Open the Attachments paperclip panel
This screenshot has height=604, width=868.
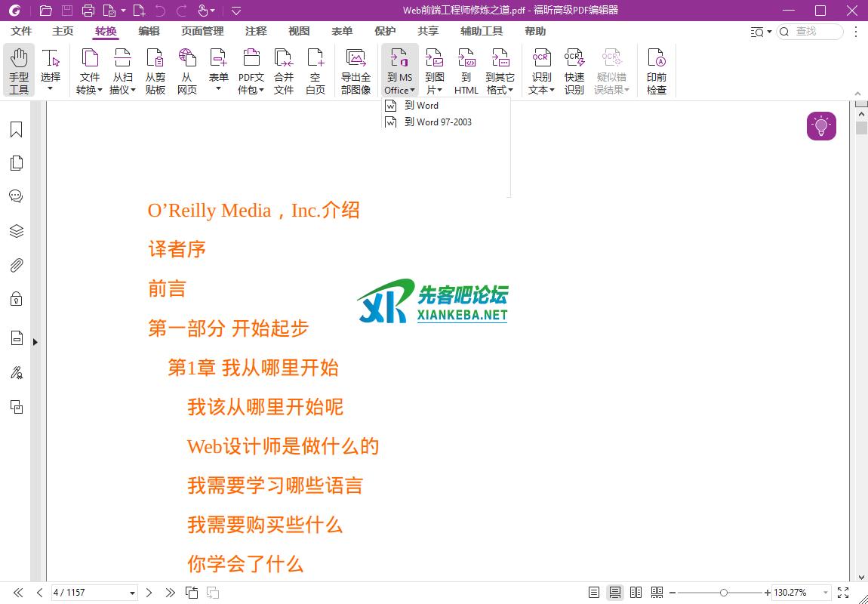[x=16, y=265]
